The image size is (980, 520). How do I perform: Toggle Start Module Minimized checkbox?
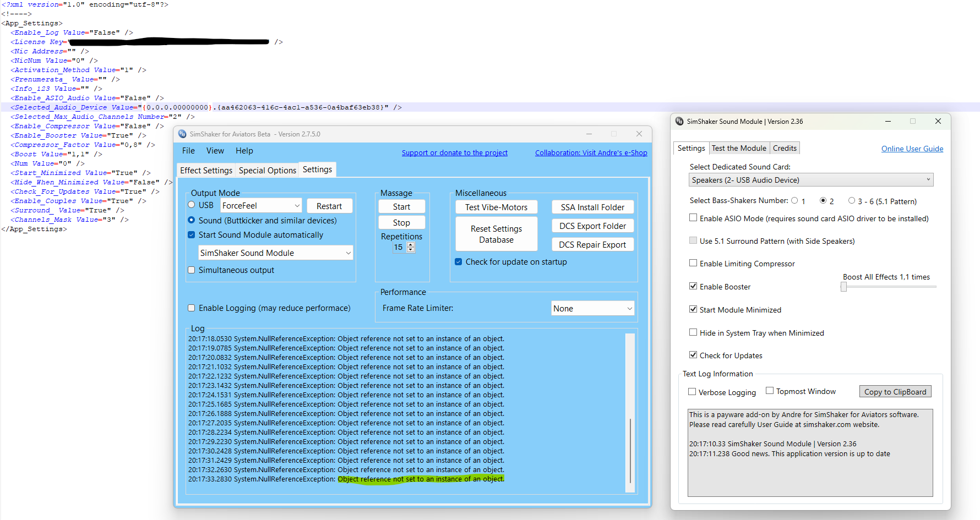click(693, 309)
